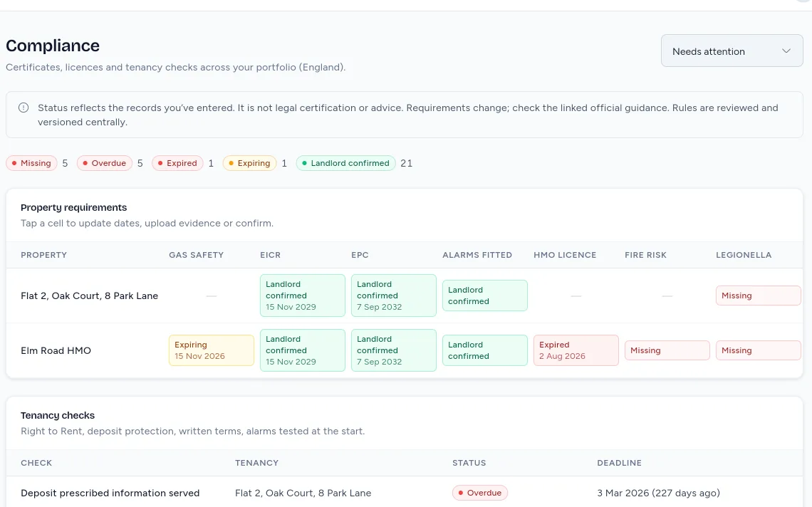812x507 pixels.
Task: Click the Tenancy checks section heading
Action: [58, 415]
